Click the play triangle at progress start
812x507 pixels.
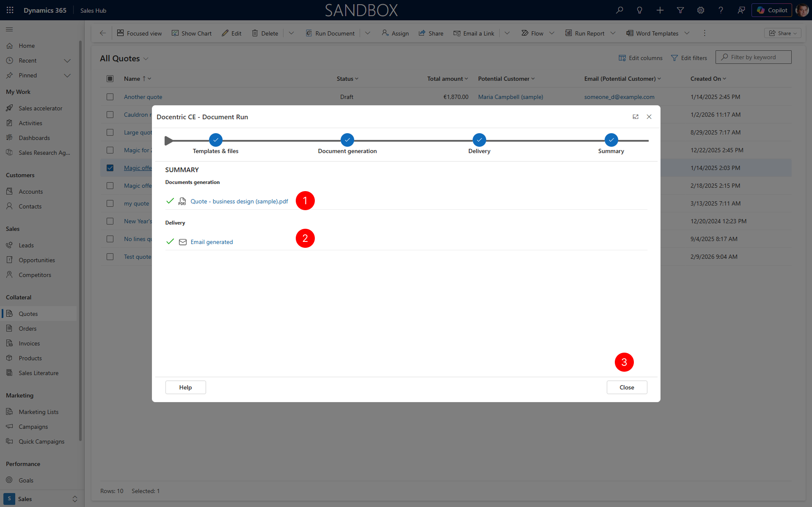pos(168,140)
